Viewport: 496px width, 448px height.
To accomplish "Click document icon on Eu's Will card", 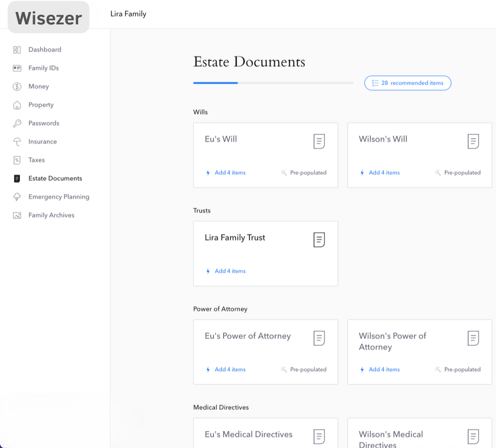I will (x=319, y=141).
